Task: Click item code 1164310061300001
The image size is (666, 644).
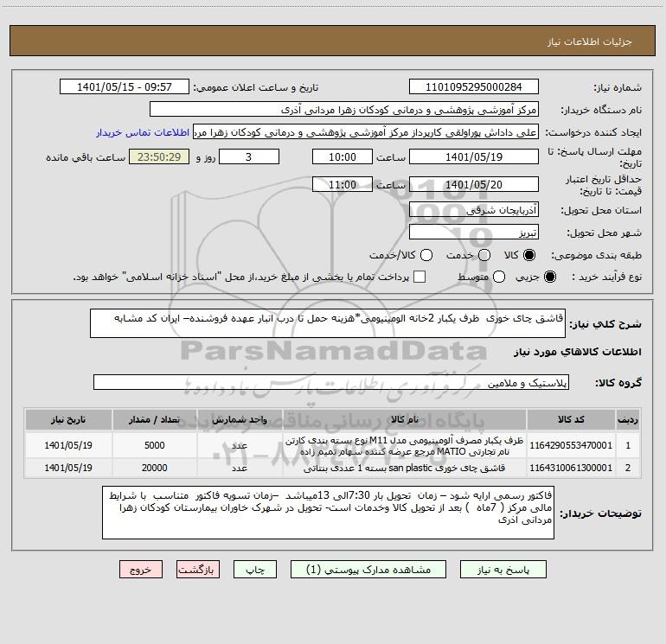Action: [x=571, y=468]
